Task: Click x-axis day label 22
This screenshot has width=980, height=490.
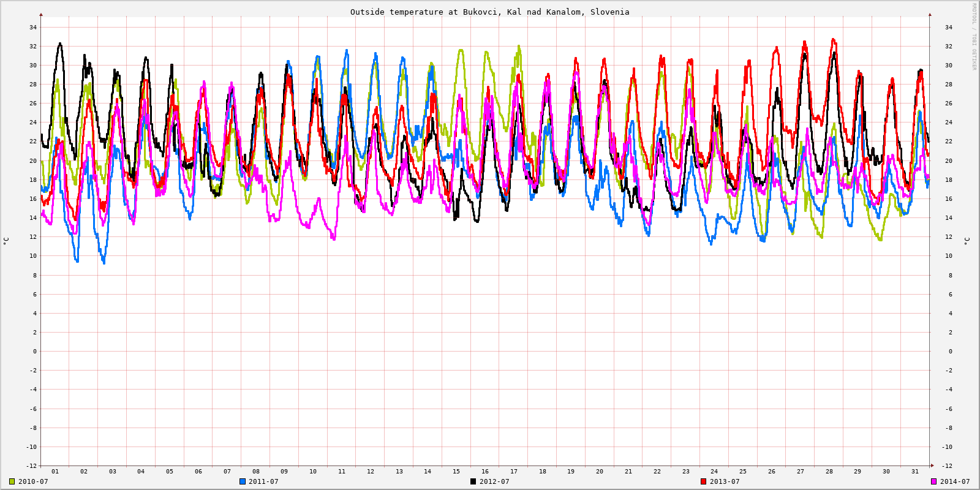Action: tap(657, 472)
